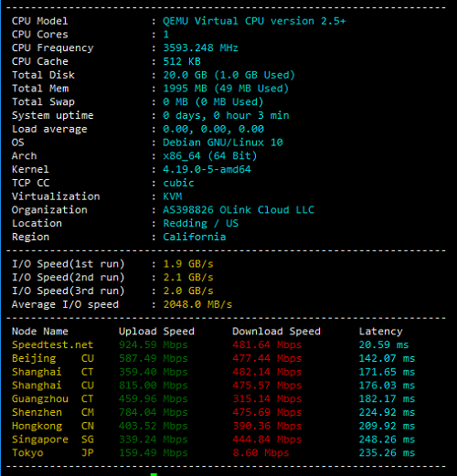Click the Debian GNU/Linux 10 OS value
Viewport: 457px width, 476px height.
click(223, 143)
